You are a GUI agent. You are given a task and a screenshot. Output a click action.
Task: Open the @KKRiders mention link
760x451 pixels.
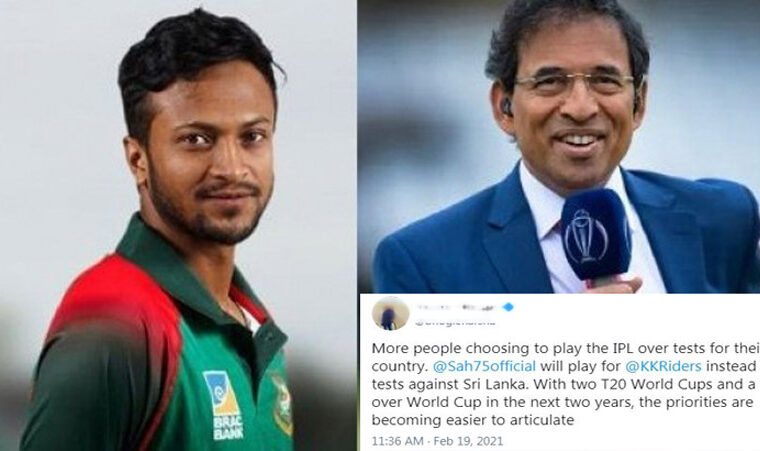(x=664, y=366)
